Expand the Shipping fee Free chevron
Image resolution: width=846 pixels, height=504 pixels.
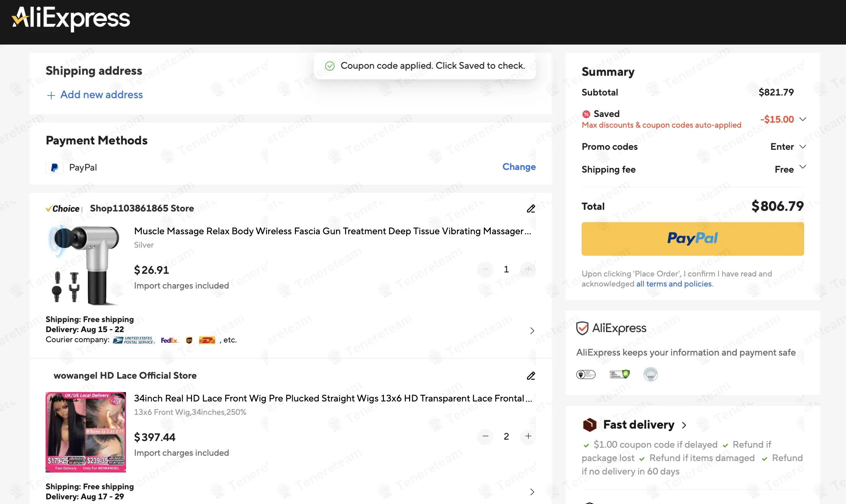(802, 167)
